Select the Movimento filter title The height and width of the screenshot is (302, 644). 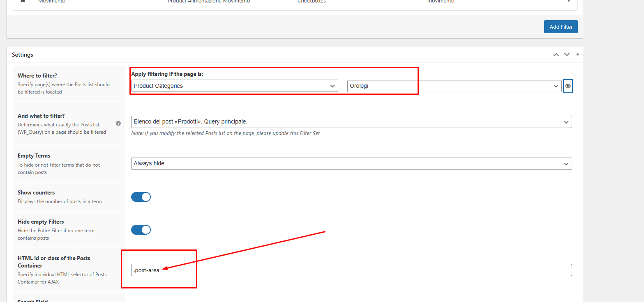click(52, 2)
